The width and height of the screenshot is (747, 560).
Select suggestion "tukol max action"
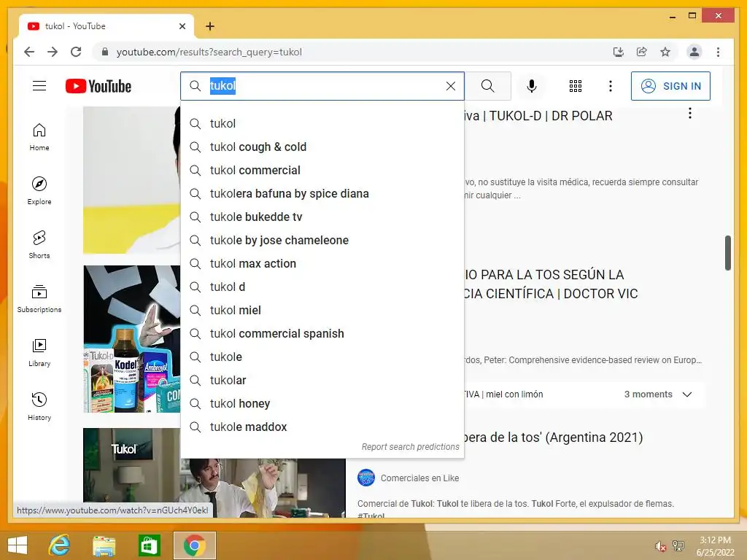(x=322, y=263)
